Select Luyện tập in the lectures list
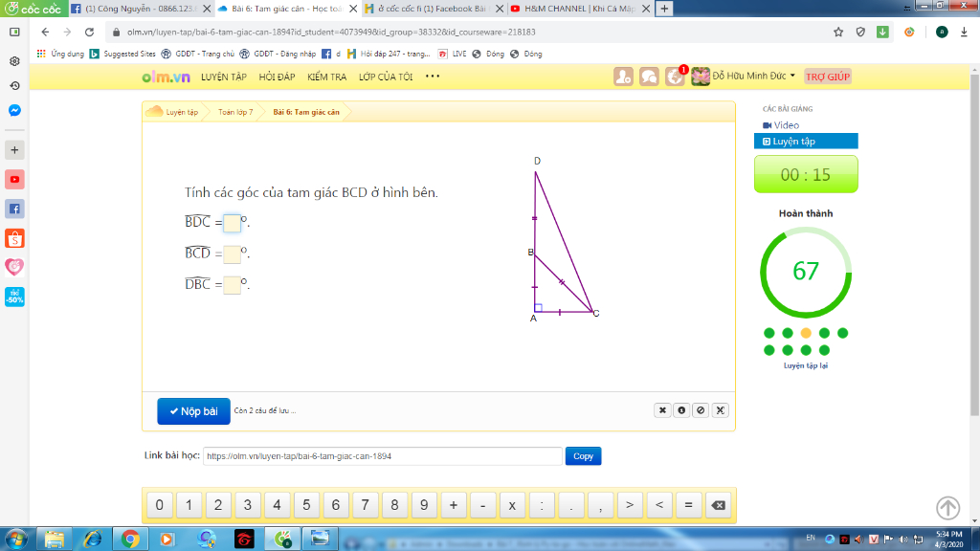Viewport: 980px width, 551px height. point(806,142)
